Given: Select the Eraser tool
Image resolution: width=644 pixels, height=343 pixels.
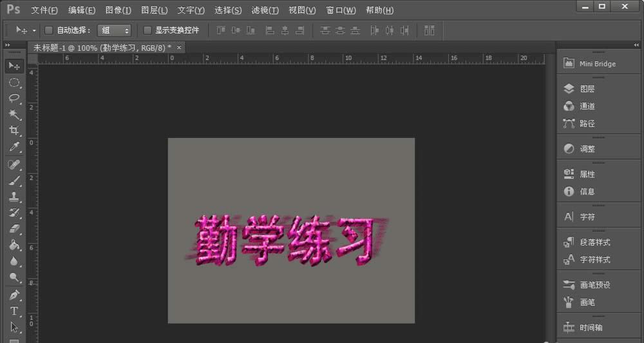Looking at the screenshot, I should 14,229.
